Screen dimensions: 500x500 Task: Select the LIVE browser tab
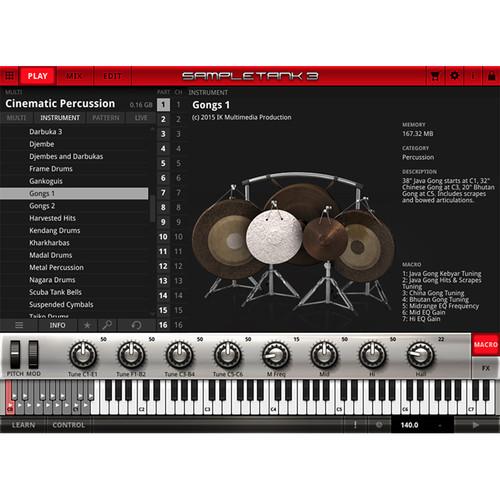click(x=141, y=118)
